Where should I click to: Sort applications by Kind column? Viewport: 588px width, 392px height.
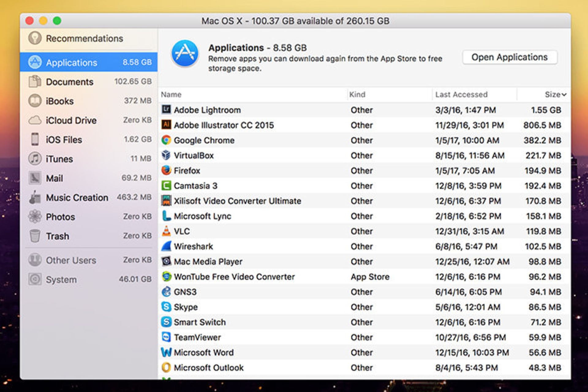point(357,94)
